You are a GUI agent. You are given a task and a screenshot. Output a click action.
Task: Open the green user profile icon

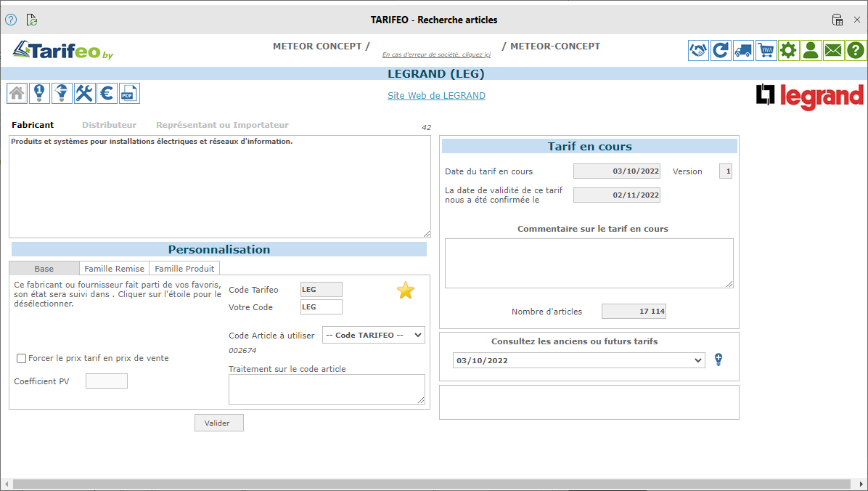[811, 50]
